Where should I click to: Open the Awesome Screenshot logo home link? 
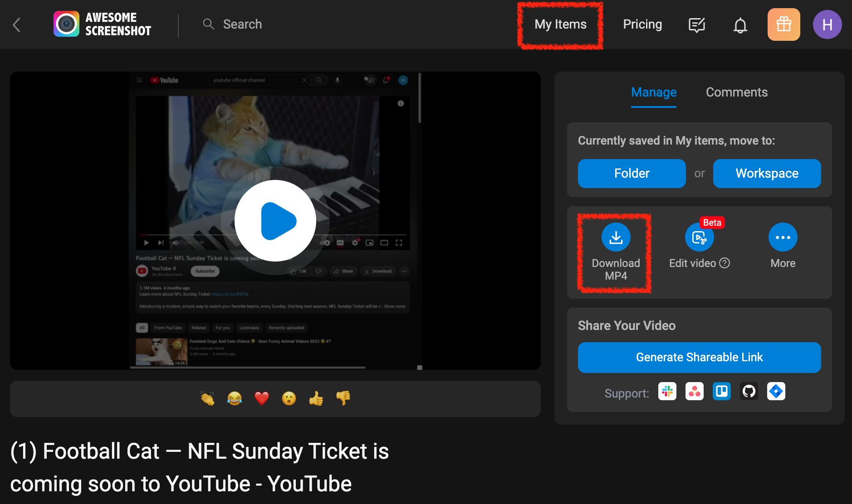[x=103, y=24]
